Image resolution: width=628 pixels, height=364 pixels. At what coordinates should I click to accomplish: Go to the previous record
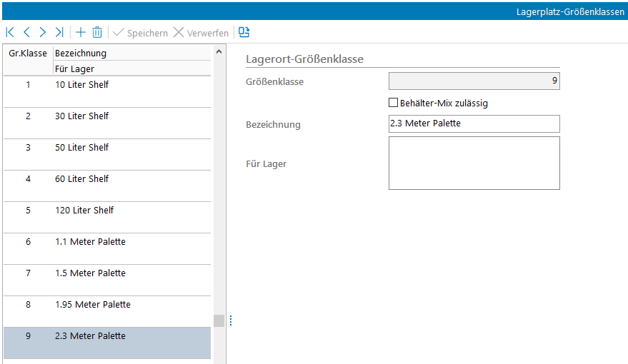click(26, 32)
